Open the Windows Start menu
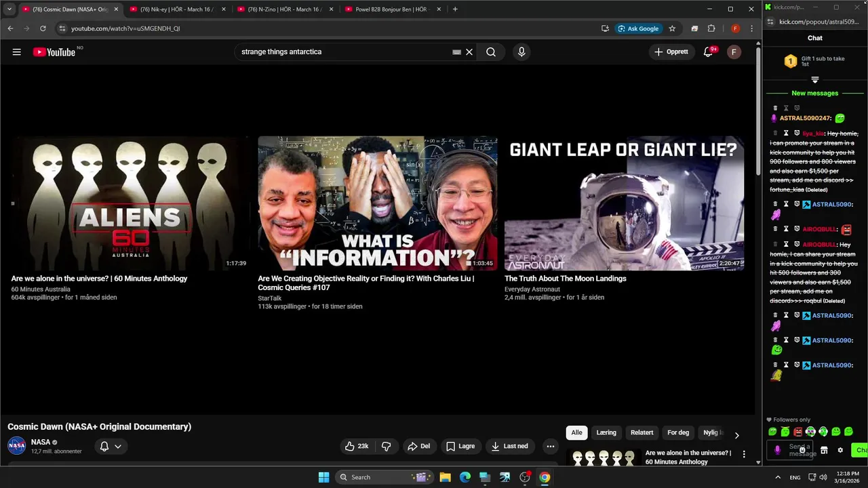Screen dimensions: 868x488 [x=323, y=477]
